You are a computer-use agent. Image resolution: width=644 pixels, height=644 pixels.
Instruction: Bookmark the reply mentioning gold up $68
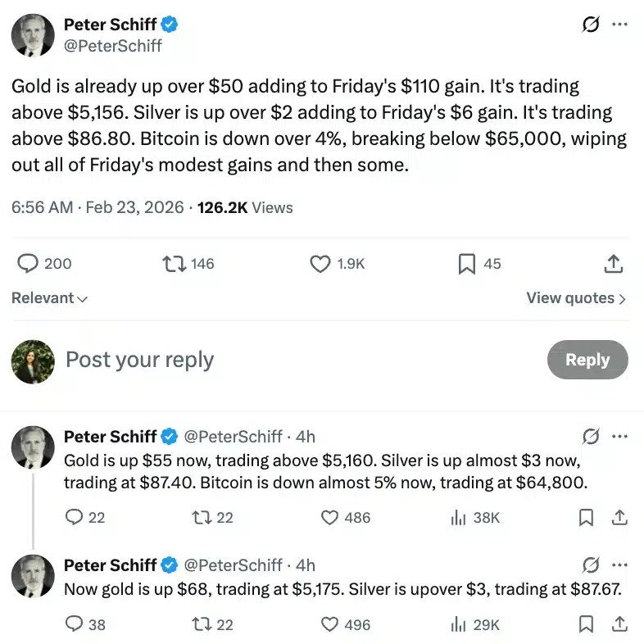point(587,624)
